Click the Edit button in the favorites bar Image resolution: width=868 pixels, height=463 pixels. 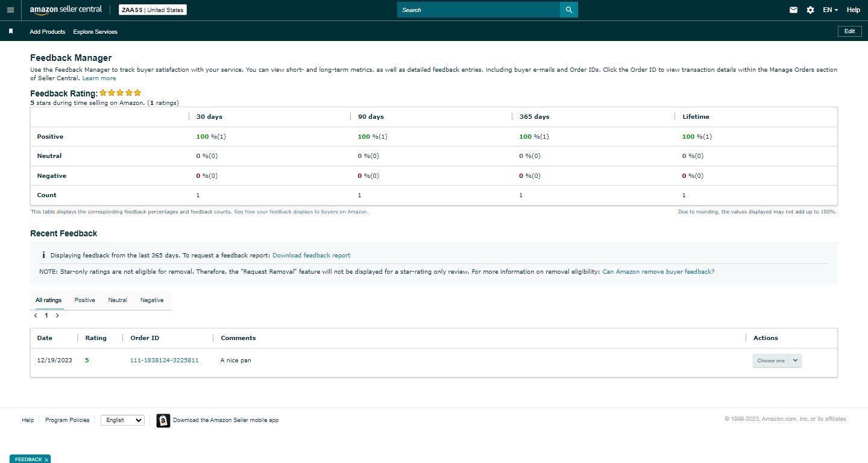(849, 31)
